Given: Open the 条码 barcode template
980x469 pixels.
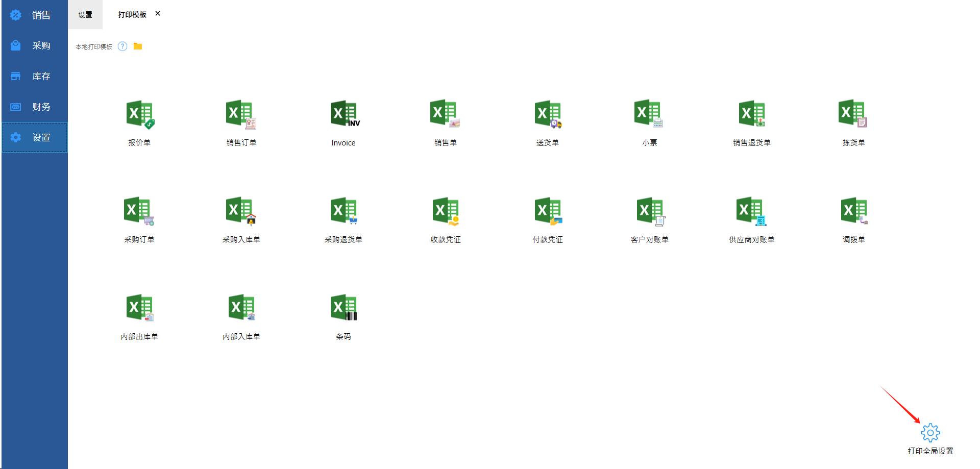Looking at the screenshot, I should tap(344, 309).
